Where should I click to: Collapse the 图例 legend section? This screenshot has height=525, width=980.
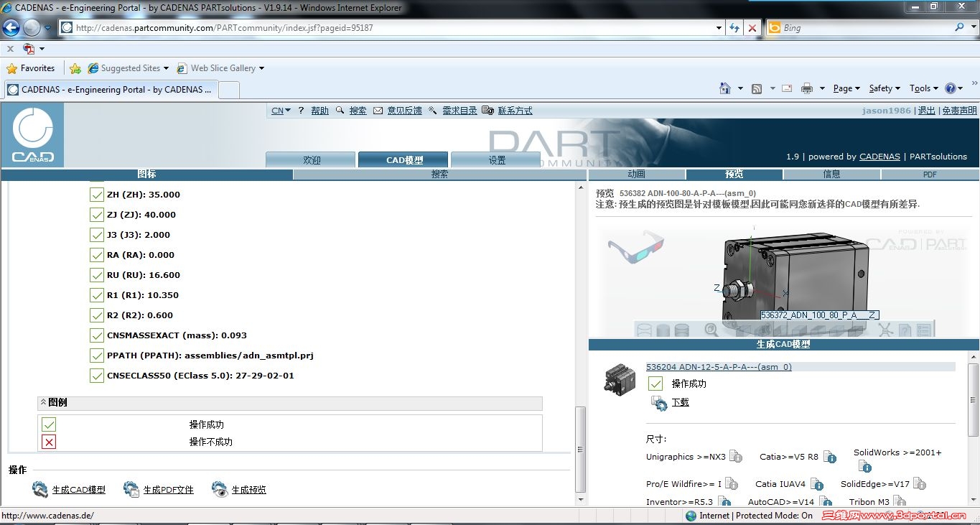tap(43, 402)
